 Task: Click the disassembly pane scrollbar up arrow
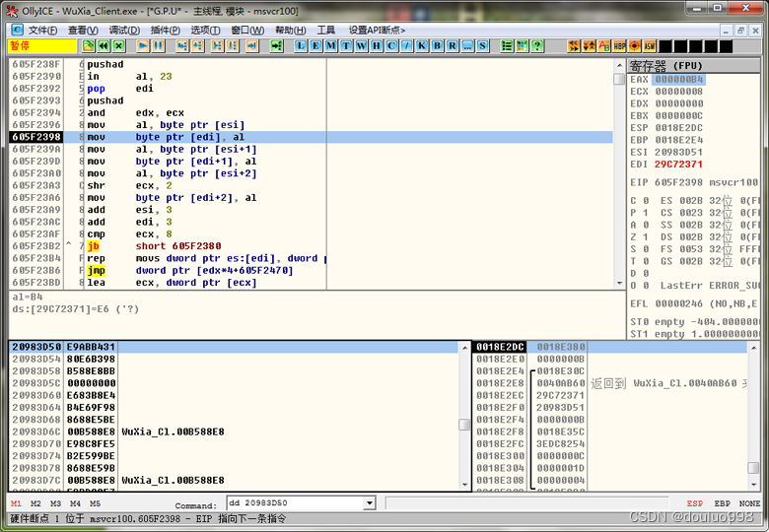pyautogui.click(x=619, y=65)
